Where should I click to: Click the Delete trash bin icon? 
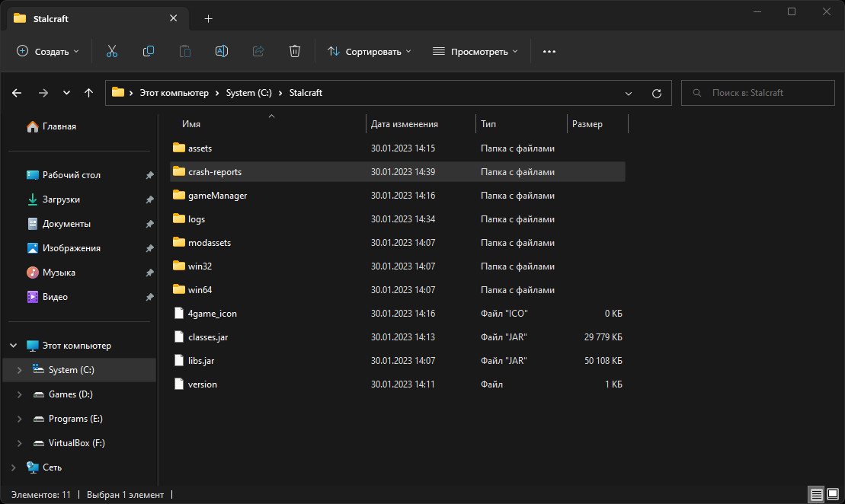pyautogui.click(x=295, y=51)
